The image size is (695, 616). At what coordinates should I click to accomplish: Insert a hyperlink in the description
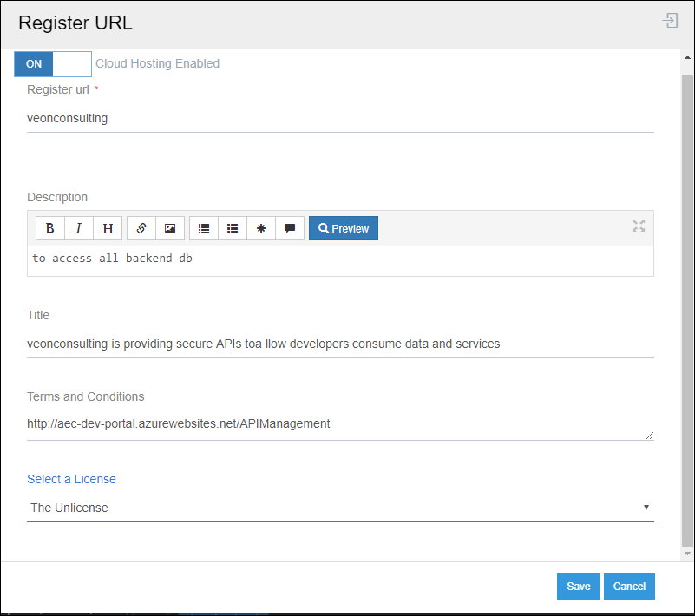pos(141,227)
